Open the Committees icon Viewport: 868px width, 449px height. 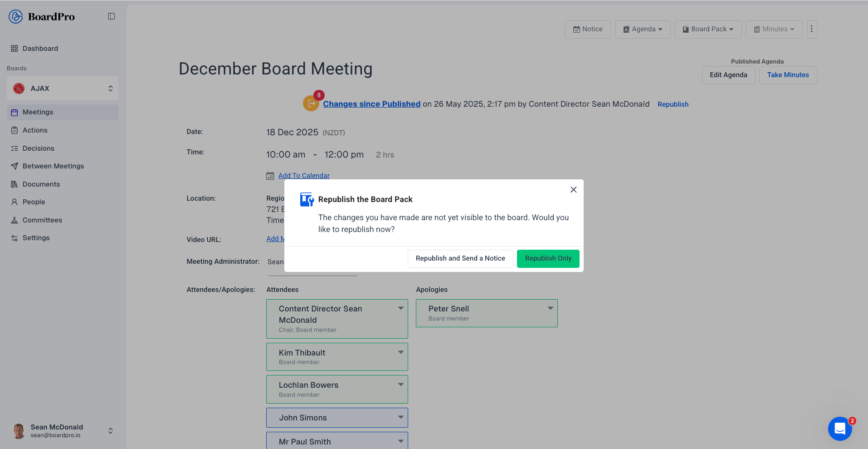[15, 220]
